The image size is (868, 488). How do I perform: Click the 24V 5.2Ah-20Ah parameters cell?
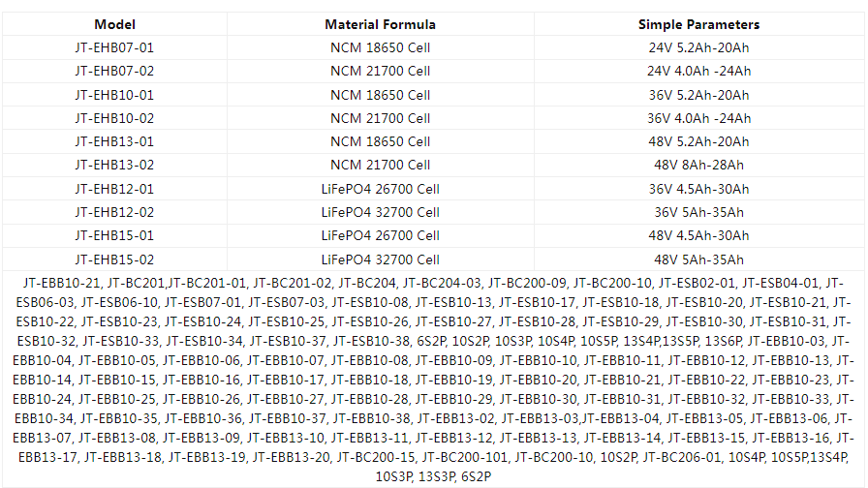[x=698, y=47]
